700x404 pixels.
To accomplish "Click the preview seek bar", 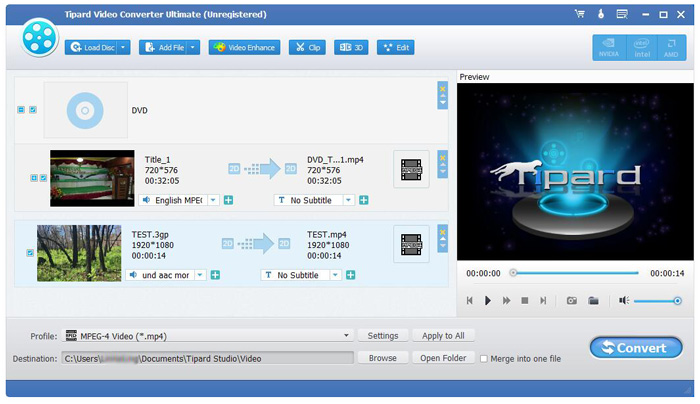I will [x=575, y=273].
